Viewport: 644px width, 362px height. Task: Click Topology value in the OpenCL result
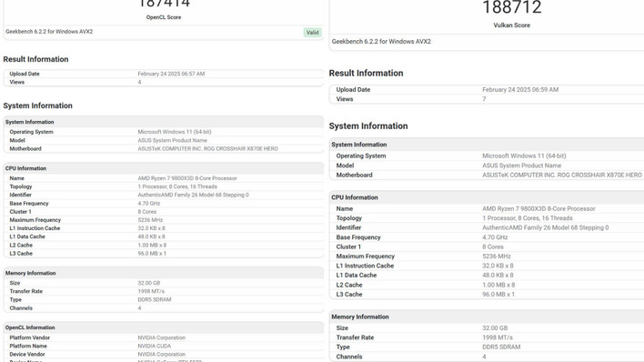pos(177,186)
